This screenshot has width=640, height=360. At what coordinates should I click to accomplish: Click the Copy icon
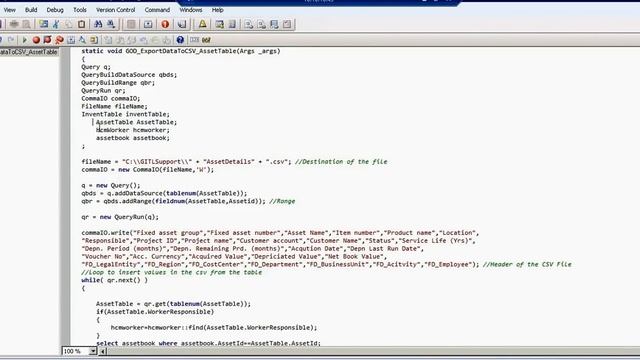[x=69, y=24]
